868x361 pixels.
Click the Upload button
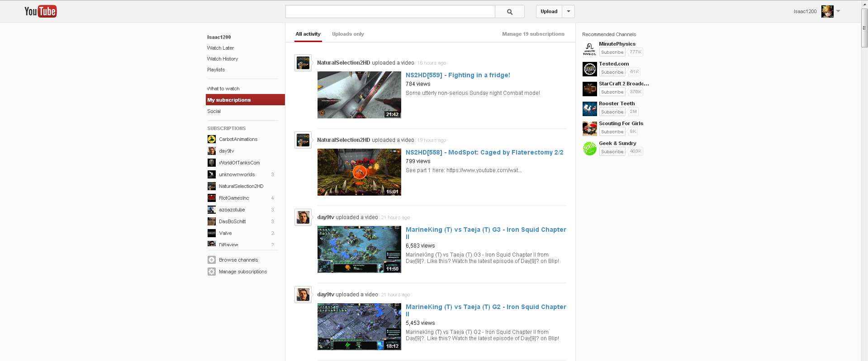coord(549,11)
